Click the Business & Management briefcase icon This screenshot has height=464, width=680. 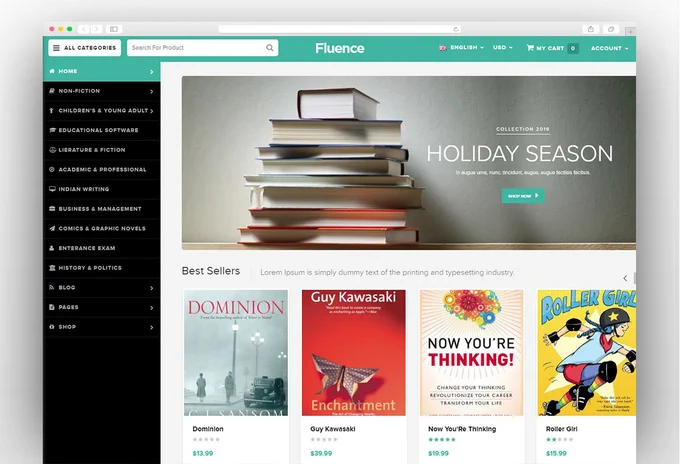(x=52, y=209)
